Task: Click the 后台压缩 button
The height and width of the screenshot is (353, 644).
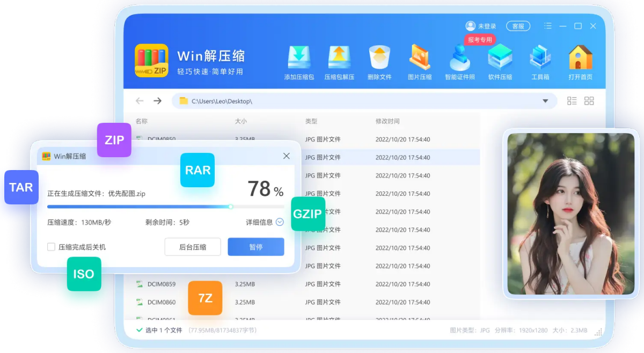Action: (x=193, y=247)
